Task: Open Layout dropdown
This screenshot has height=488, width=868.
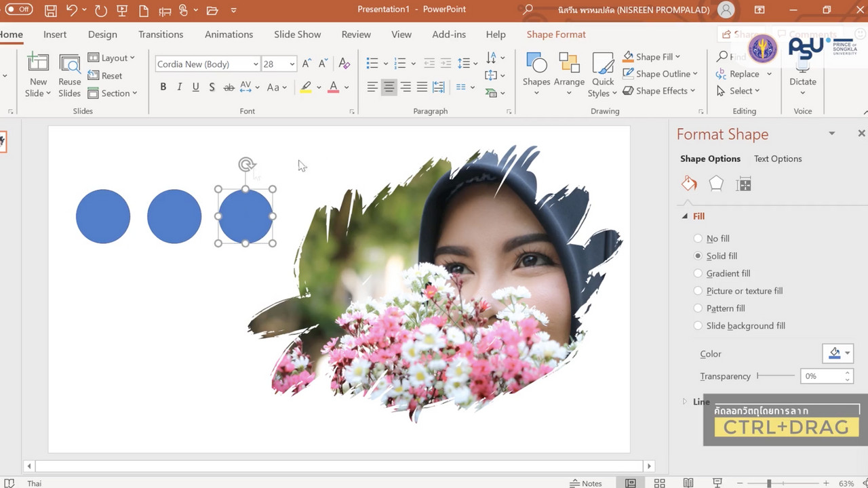Action: pos(112,58)
